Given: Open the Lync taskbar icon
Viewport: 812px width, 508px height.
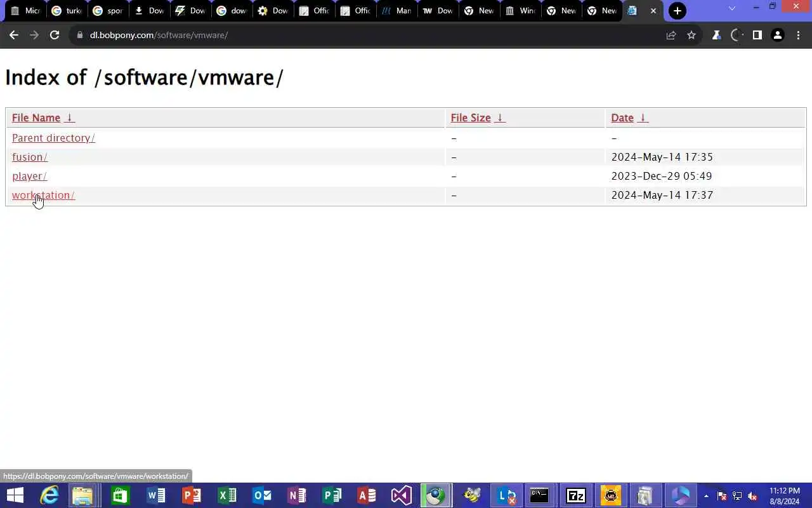Looking at the screenshot, I should pos(506,495).
